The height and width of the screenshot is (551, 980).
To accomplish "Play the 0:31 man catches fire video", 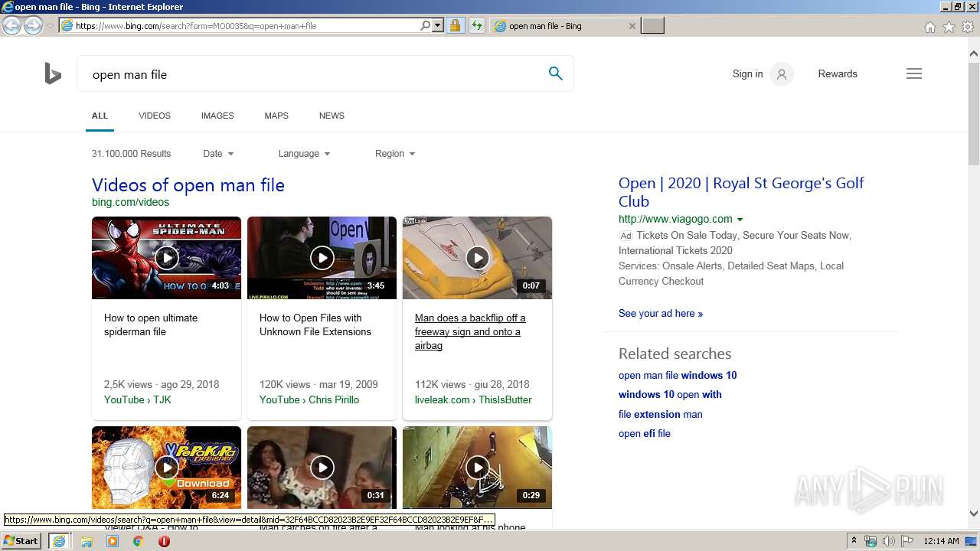I will coord(322,468).
